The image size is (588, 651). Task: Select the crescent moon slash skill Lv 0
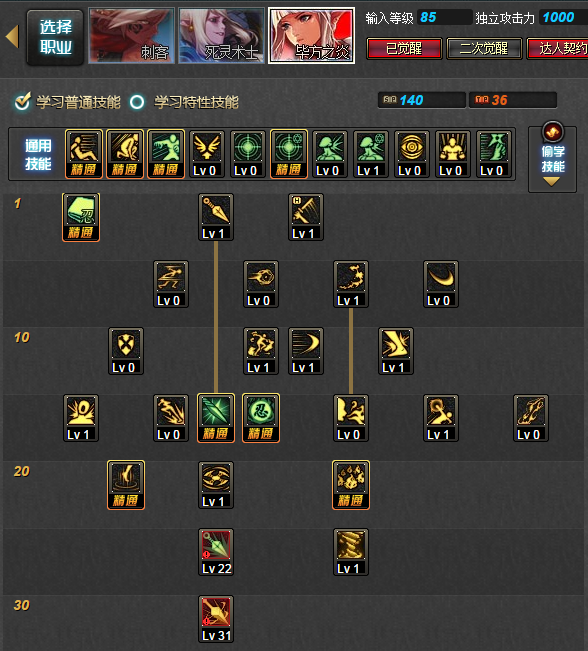tap(441, 284)
